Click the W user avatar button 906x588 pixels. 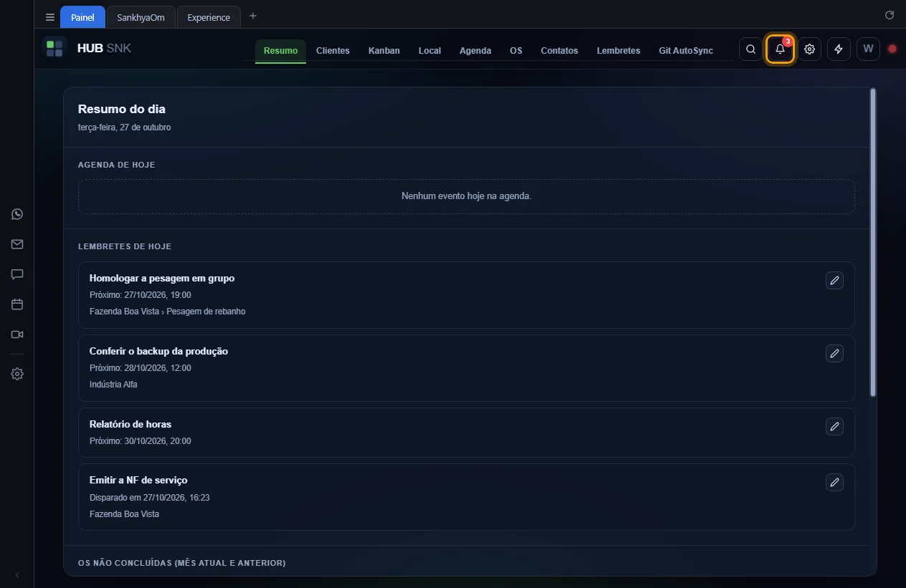[x=868, y=49]
